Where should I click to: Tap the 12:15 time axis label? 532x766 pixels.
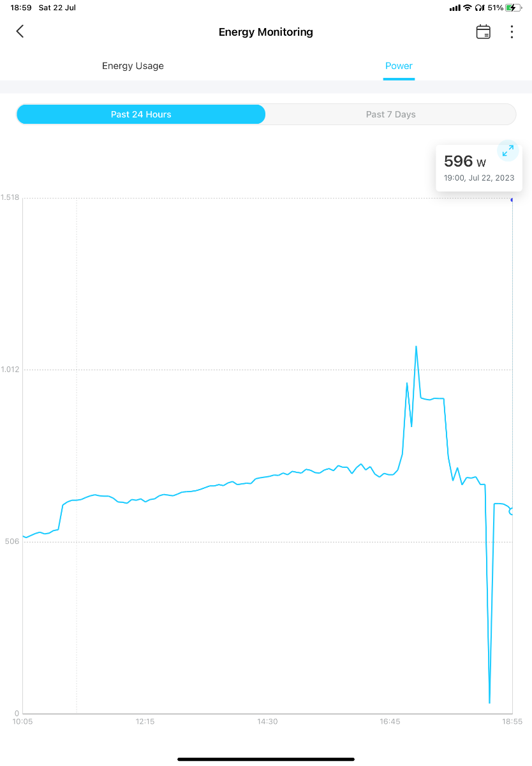[145, 721]
